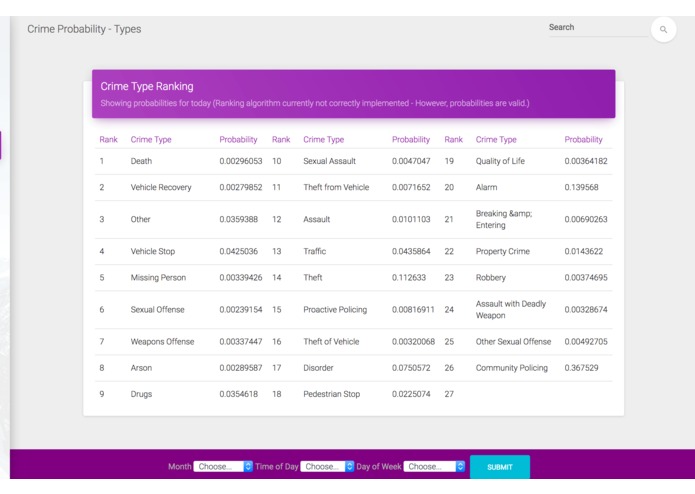Open the Day of Week dropdown
Image resolution: width=695 pixels, height=494 pixels.
click(x=434, y=467)
